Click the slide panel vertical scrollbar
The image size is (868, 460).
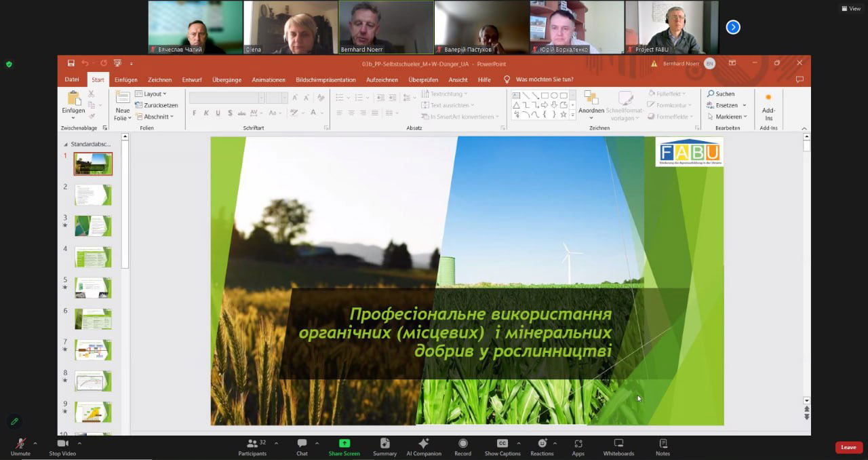(125, 204)
